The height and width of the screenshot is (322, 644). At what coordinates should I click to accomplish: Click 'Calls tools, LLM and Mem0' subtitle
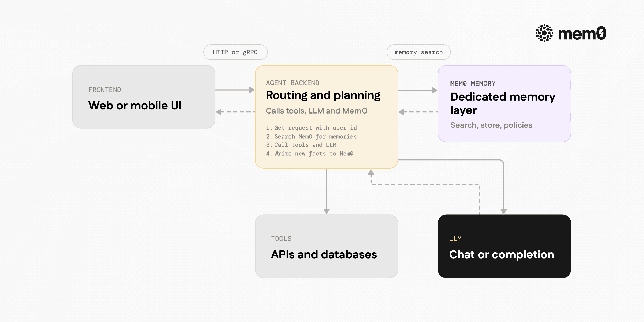pyautogui.click(x=317, y=111)
